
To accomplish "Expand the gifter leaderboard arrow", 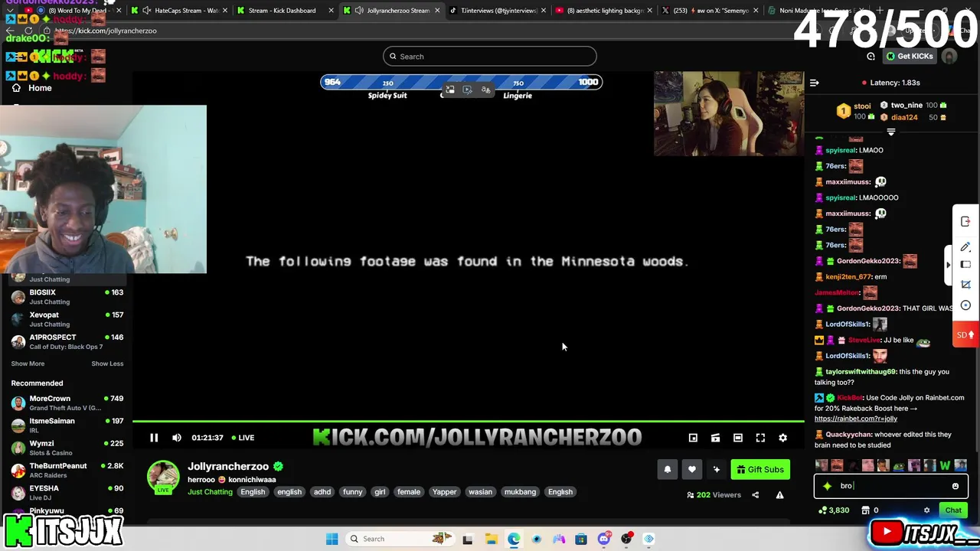I will pyautogui.click(x=890, y=132).
